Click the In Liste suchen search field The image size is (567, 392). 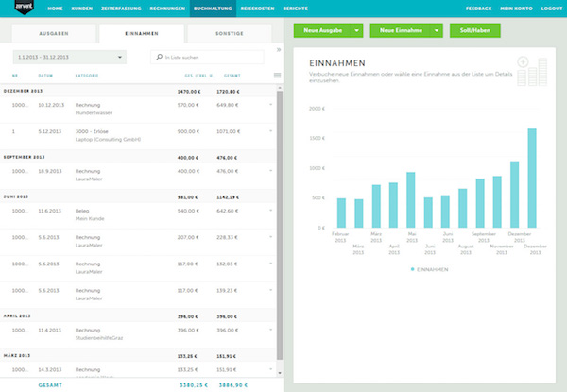(207, 57)
